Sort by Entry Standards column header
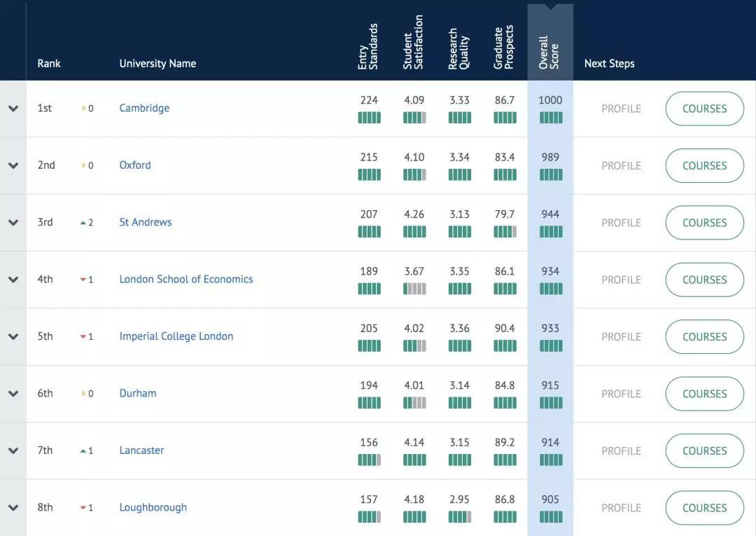 pos(368,46)
